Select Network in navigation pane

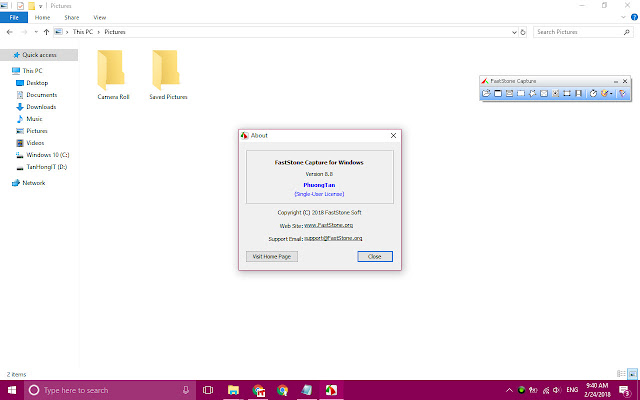[x=33, y=183]
